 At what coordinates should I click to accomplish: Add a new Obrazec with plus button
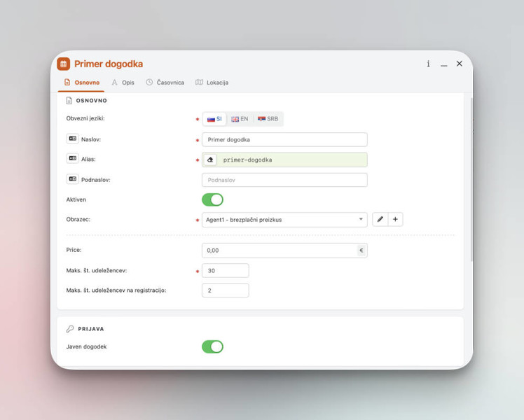395,220
